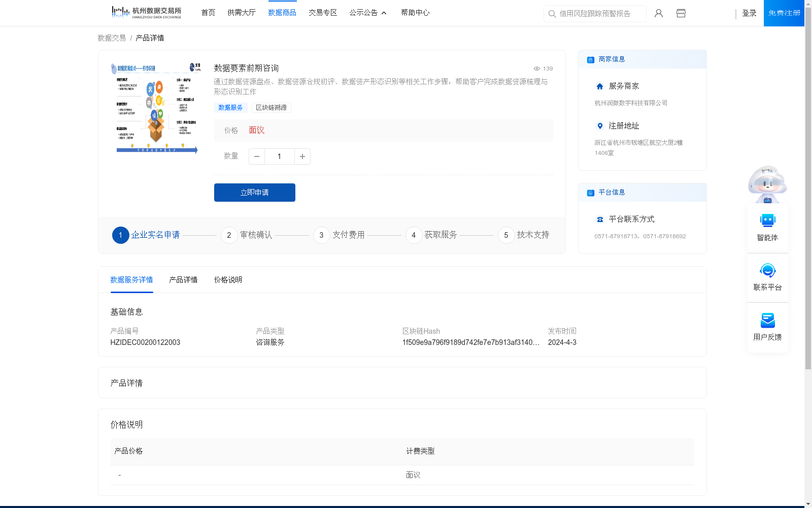Click the 平台联系方式 phone icon
Viewport: 812px width, 508px height.
(x=600, y=219)
